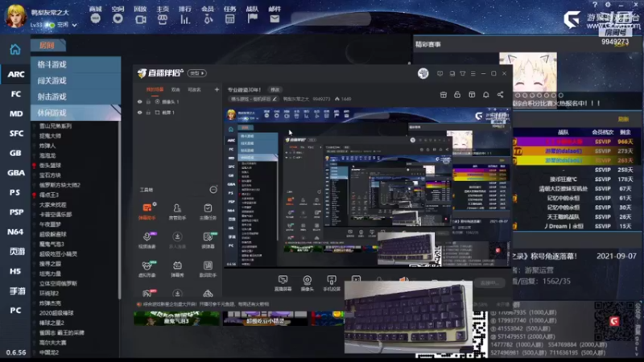Click the user avatar in broadcast title bar
Screen dimensions: 644x362
(423, 73)
